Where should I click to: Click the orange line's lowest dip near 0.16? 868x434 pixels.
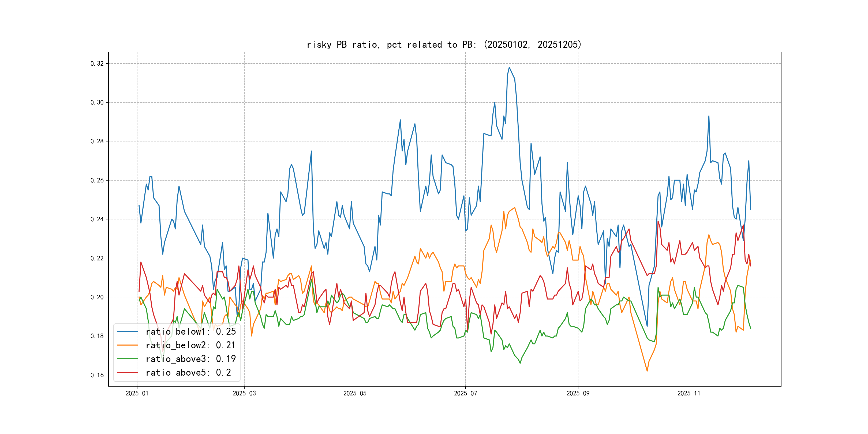(x=647, y=371)
